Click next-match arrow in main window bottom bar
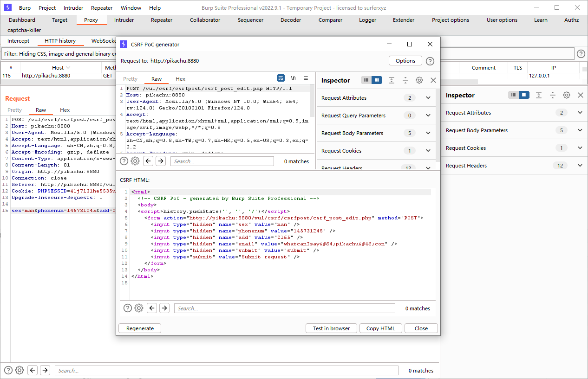The height and width of the screenshot is (379, 588). [45, 370]
